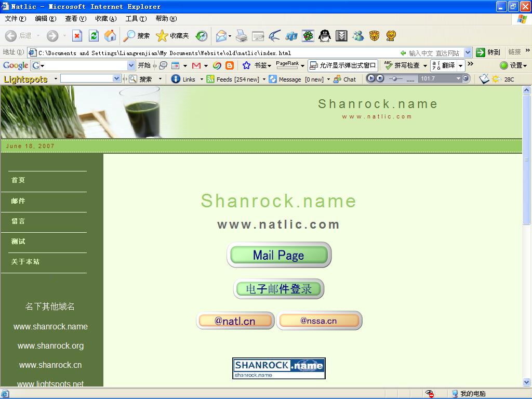532x399 pixels.
Task: Adjust the radio volume slider
Action: tap(395, 79)
